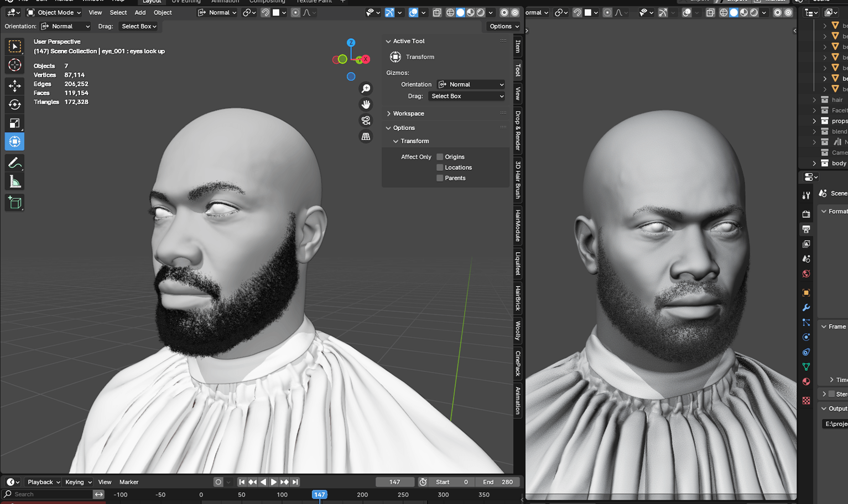Play the animation in reverse

tap(263, 482)
